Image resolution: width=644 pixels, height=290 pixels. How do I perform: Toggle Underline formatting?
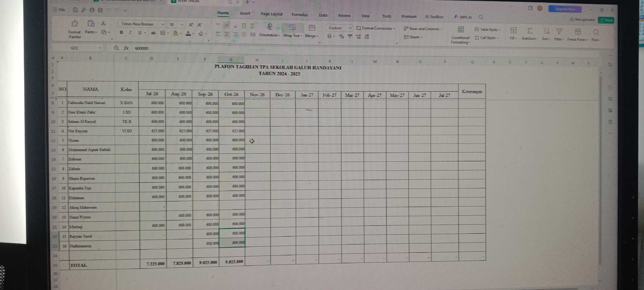coord(140,33)
